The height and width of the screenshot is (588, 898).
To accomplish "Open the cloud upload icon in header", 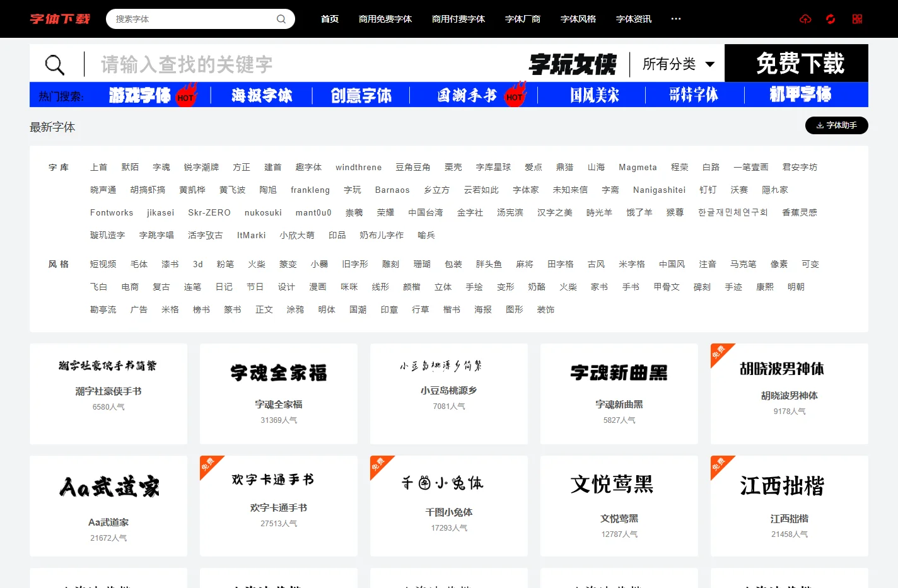I will point(805,19).
